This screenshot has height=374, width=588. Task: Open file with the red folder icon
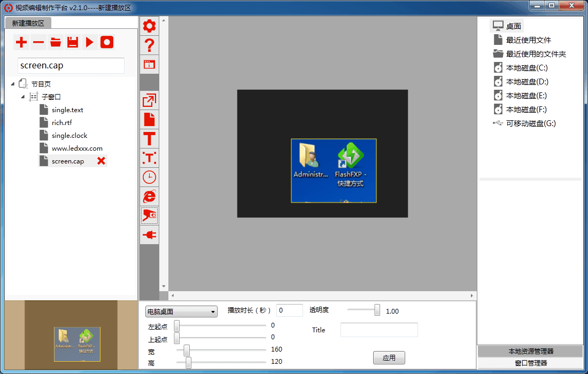coord(56,42)
